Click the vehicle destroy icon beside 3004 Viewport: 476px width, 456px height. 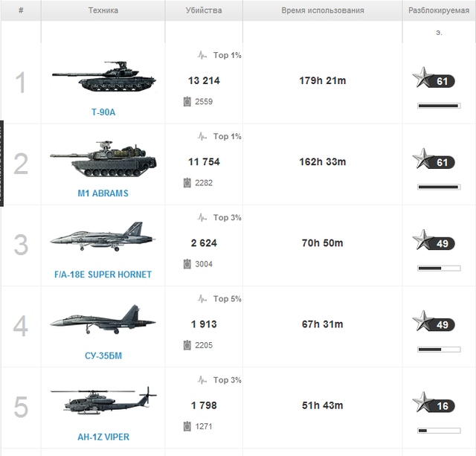187,264
